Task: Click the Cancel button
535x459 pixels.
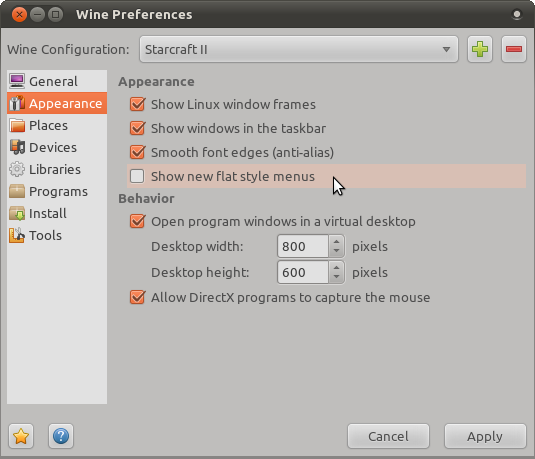Action: point(388,436)
